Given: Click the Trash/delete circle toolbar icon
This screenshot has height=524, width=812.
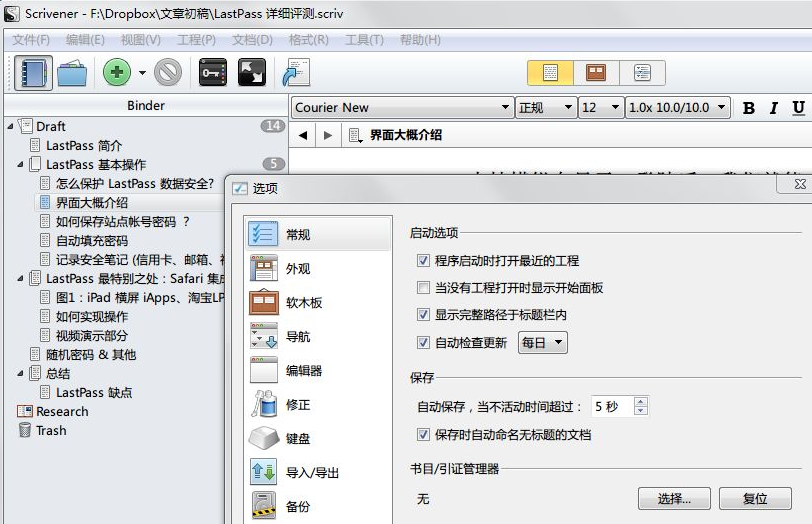Looking at the screenshot, I should click(168, 72).
